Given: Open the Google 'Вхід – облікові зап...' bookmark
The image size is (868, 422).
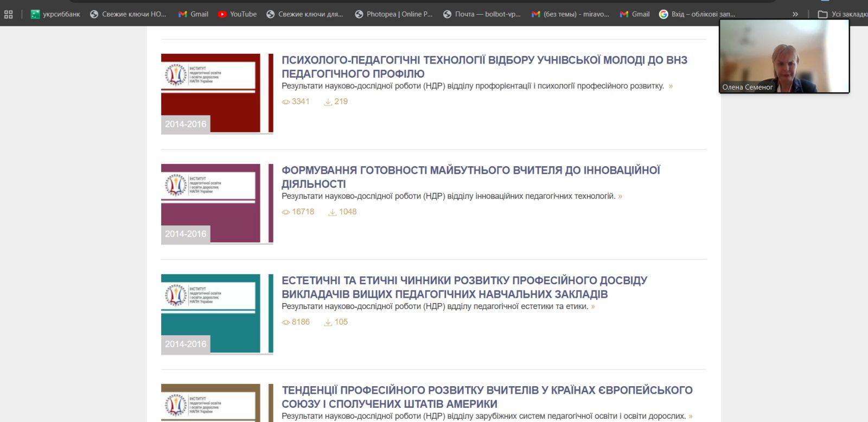Looking at the screenshot, I should [697, 14].
